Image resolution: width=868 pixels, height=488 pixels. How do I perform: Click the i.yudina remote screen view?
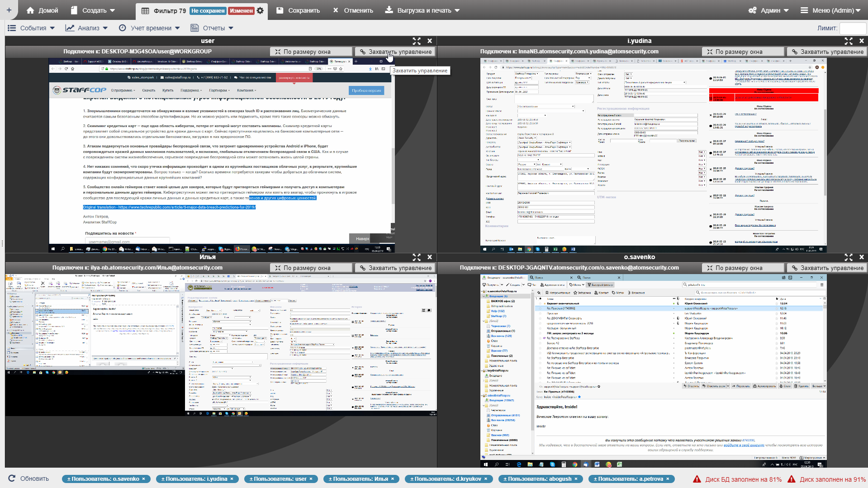click(x=654, y=155)
